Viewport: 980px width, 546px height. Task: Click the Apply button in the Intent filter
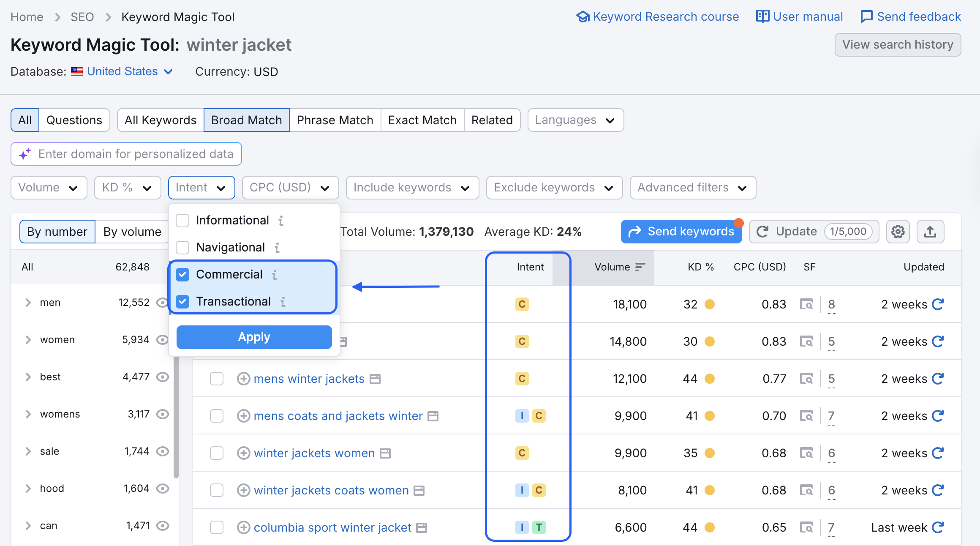click(253, 337)
